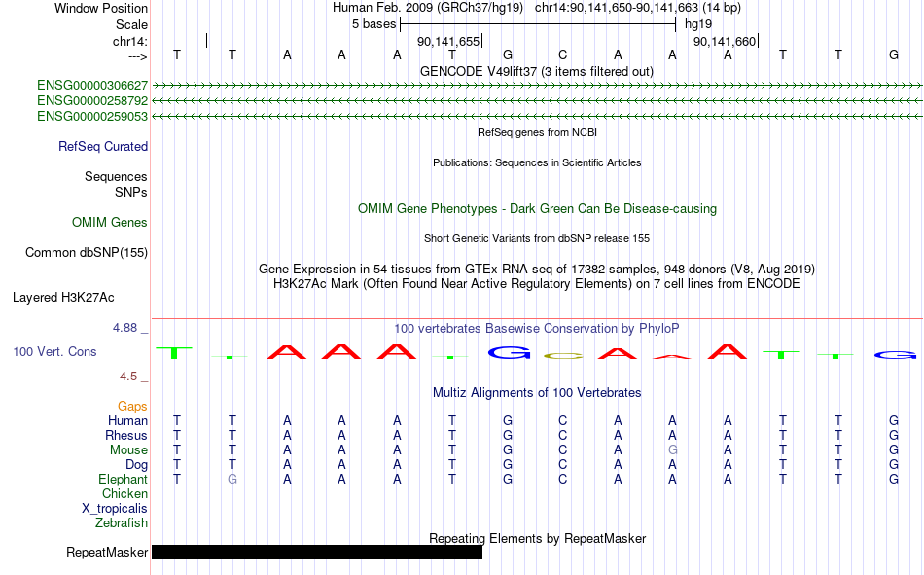Click the SNPs track label
Screen dimensions: 924x575
click(131, 193)
